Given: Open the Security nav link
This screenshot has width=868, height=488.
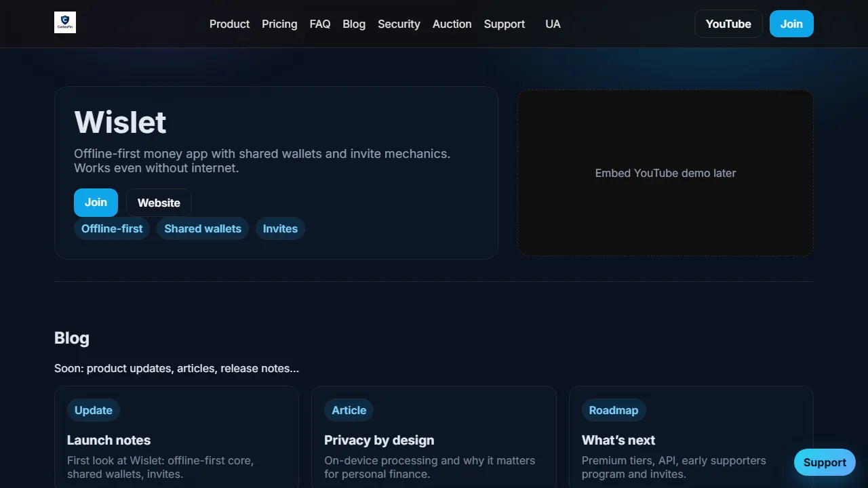Looking at the screenshot, I should coord(399,24).
